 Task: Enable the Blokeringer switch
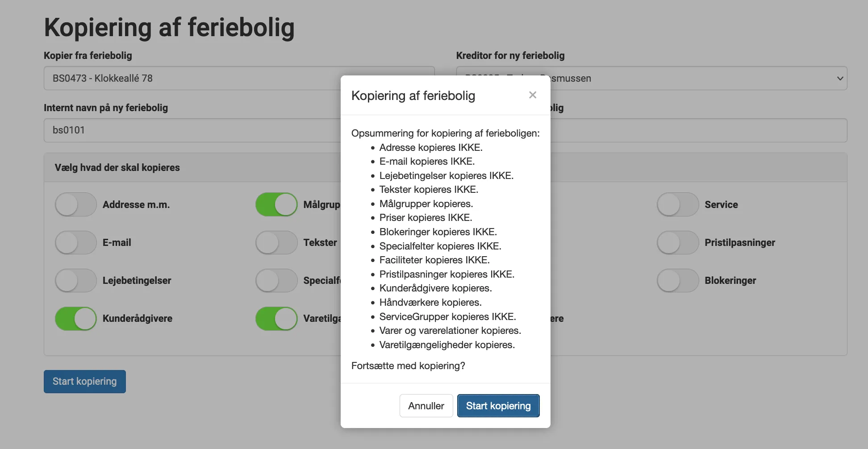(677, 280)
